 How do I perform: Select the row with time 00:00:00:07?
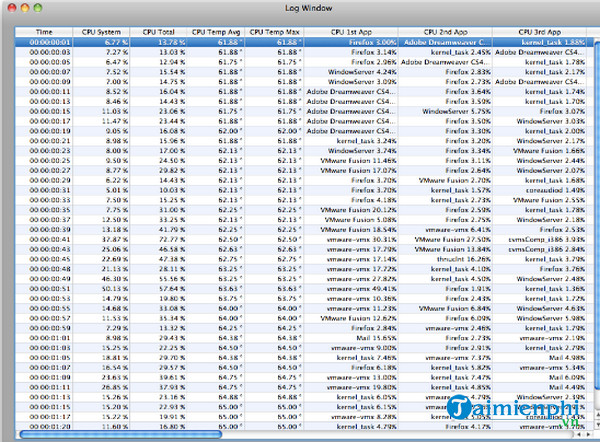click(x=304, y=72)
